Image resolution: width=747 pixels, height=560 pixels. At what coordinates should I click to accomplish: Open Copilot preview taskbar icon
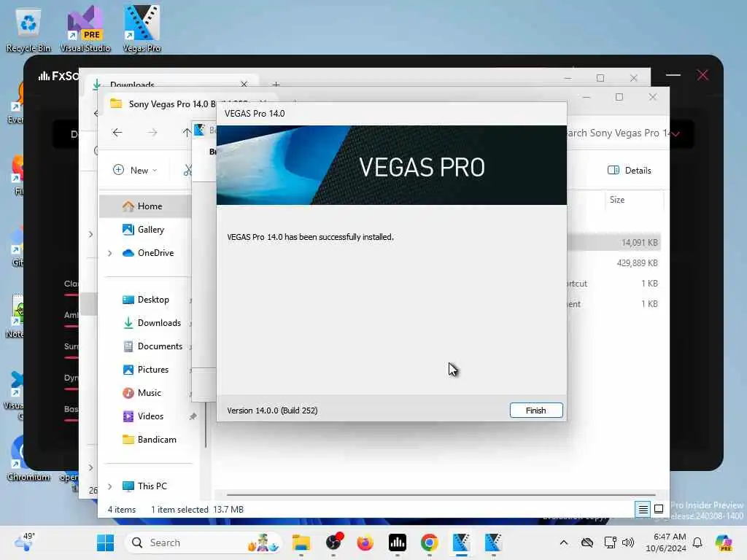[x=724, y=542]
